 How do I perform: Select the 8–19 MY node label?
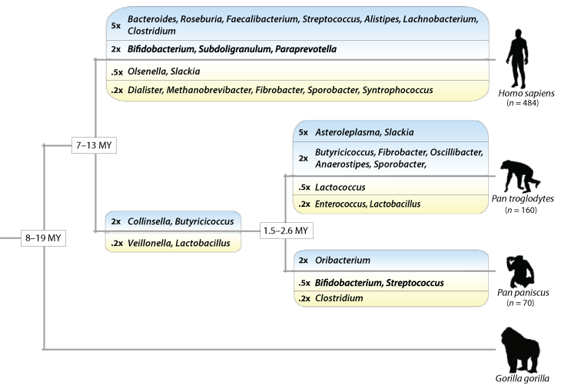point(44,238)
